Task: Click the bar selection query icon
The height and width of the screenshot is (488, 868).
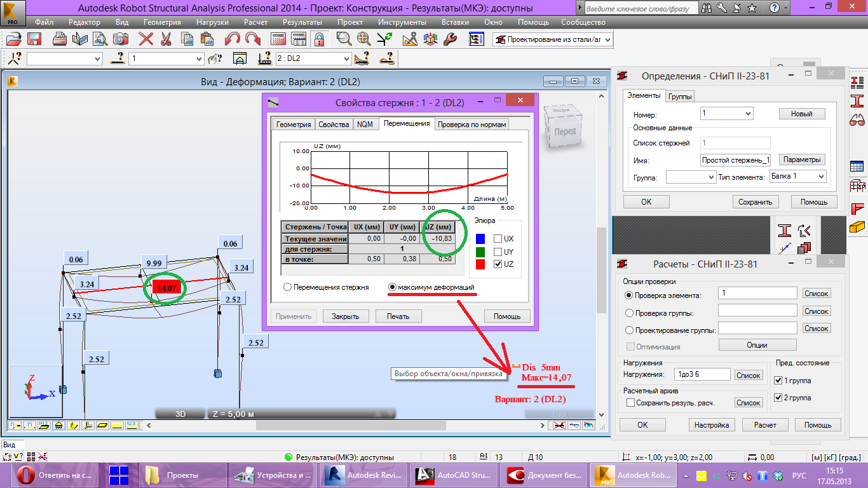Action: coord(118,58)
